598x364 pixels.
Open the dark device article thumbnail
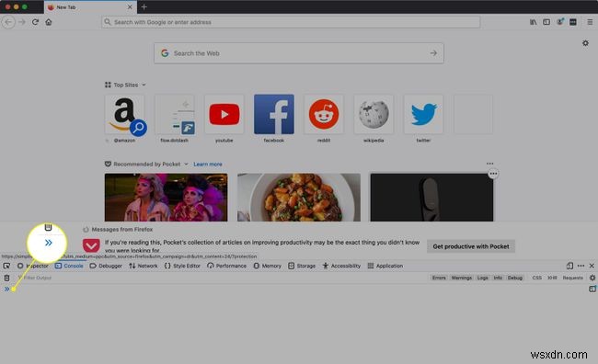pos(431,198)
